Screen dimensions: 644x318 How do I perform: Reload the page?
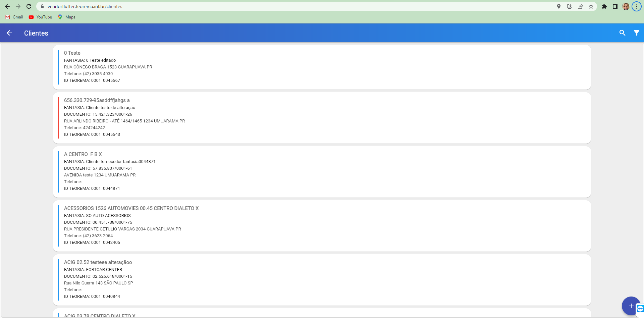tap(29, 6)
